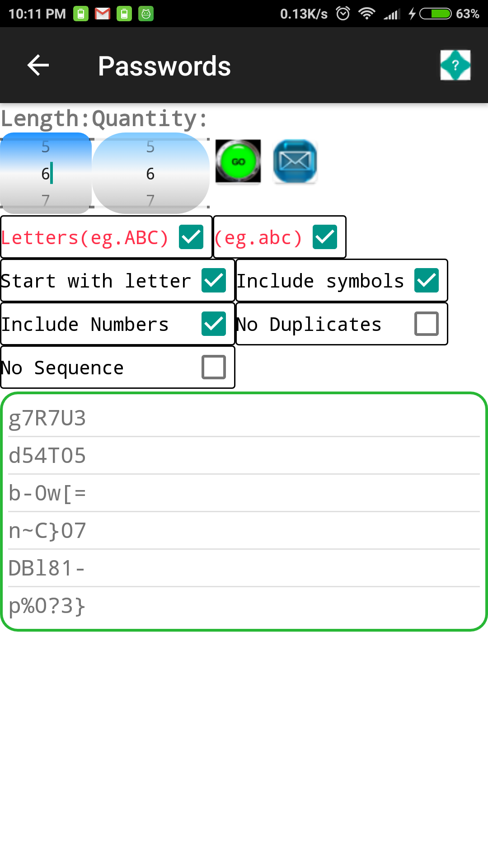Select the generated password g7R7U3
The width and height of the screenshot is (488, 868).
[47, 418]
